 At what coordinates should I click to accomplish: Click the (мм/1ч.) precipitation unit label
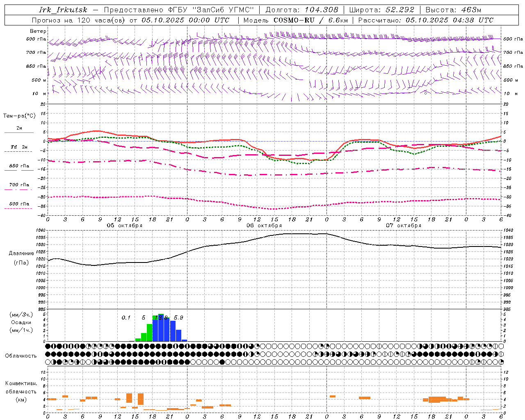tap(21, 330)
